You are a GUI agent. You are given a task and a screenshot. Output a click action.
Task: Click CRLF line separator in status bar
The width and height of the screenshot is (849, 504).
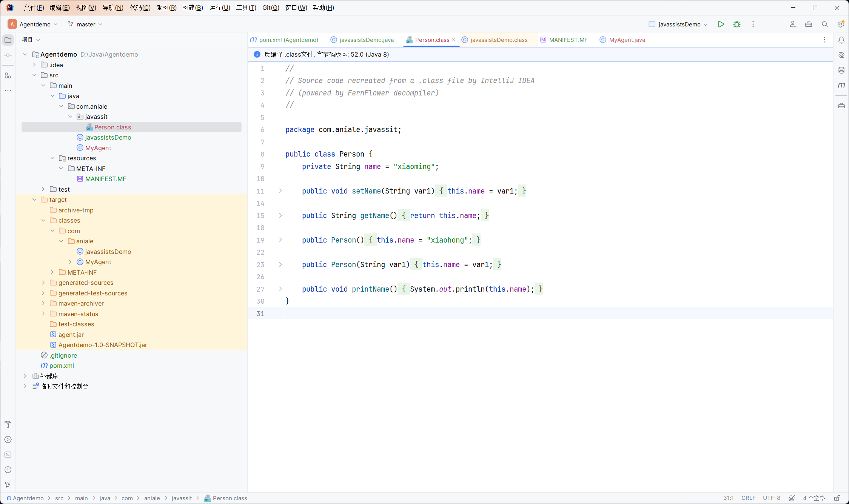point(748,498)
